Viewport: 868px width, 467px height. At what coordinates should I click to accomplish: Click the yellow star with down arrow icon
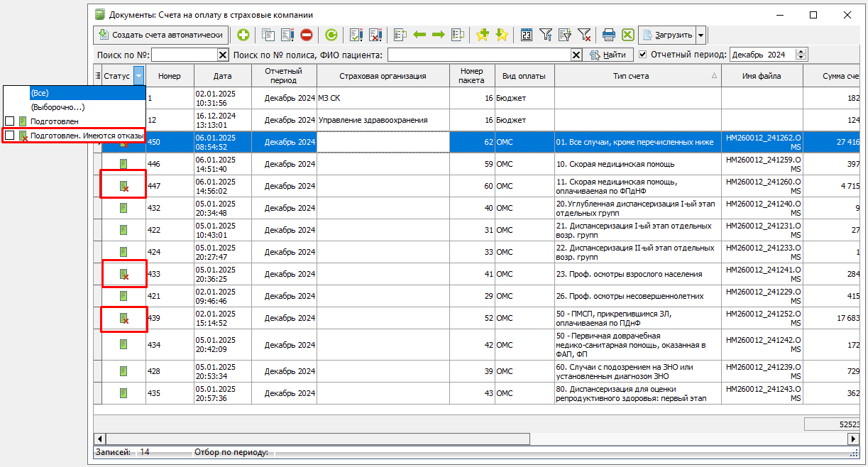502,35
